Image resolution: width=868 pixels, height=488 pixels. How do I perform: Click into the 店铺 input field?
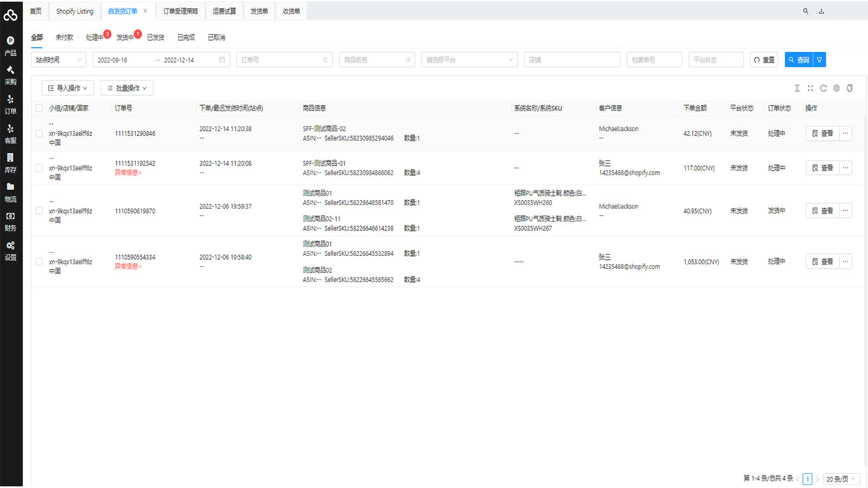pyautogui.click(x=572, y=60)
